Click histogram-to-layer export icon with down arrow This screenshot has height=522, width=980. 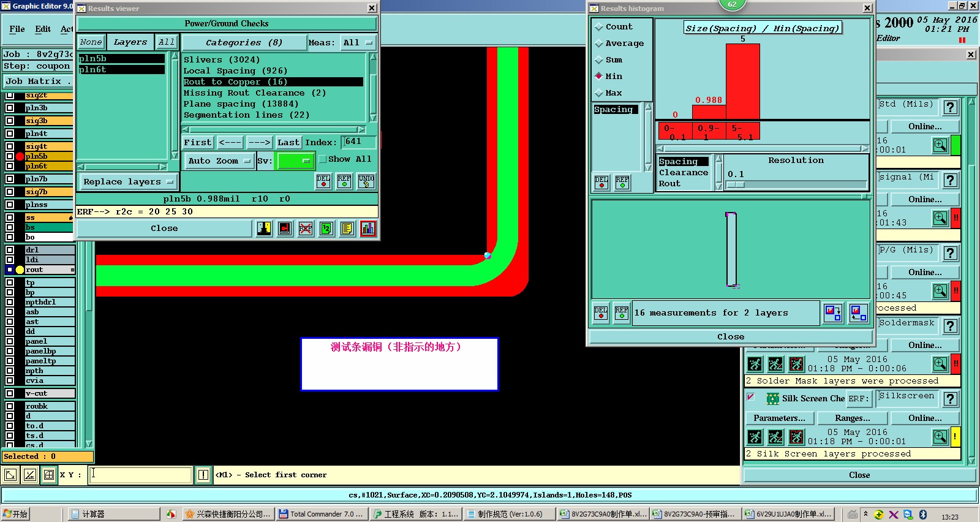pyautogui.click(x=833, y=313)
